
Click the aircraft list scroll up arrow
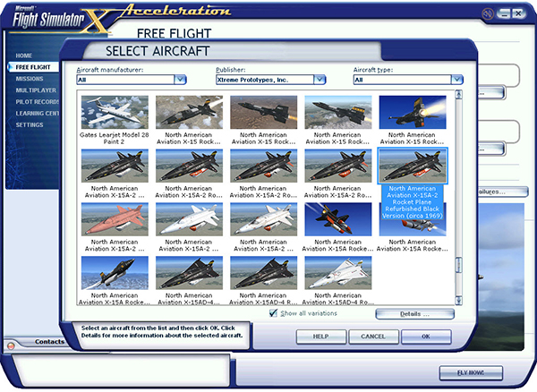click(x=458, y=95)
